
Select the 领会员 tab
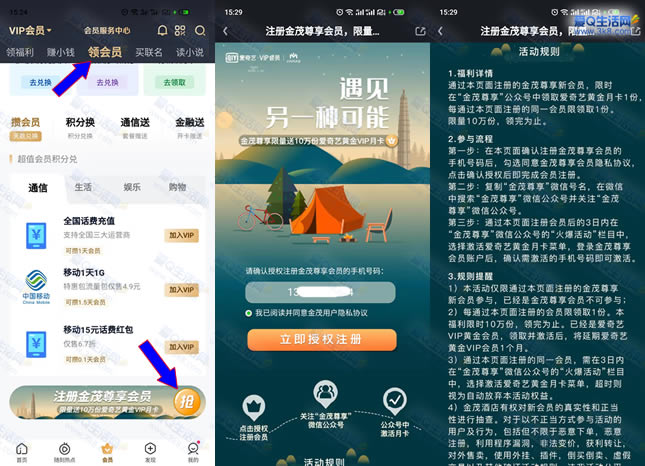[x=105, y=52]
